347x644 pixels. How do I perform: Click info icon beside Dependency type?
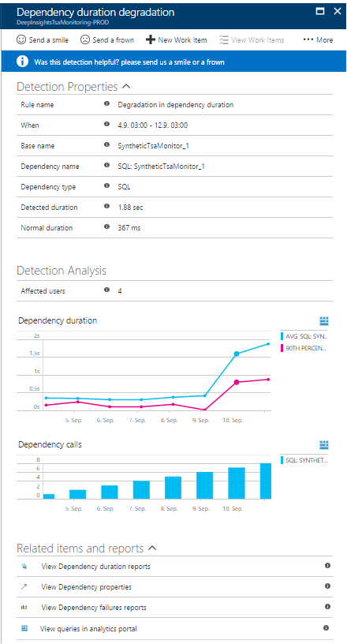(106, 186)
